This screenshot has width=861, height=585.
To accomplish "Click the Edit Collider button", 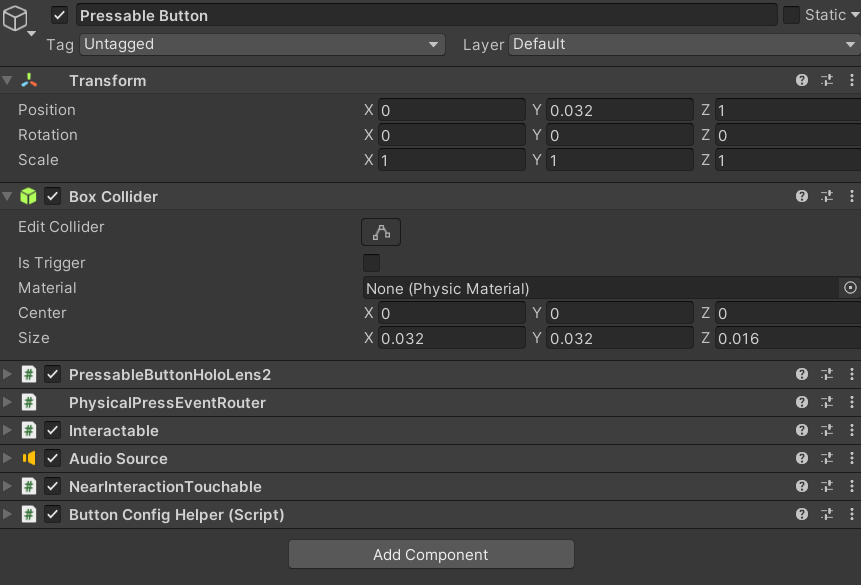I will [x=381, y=232].
